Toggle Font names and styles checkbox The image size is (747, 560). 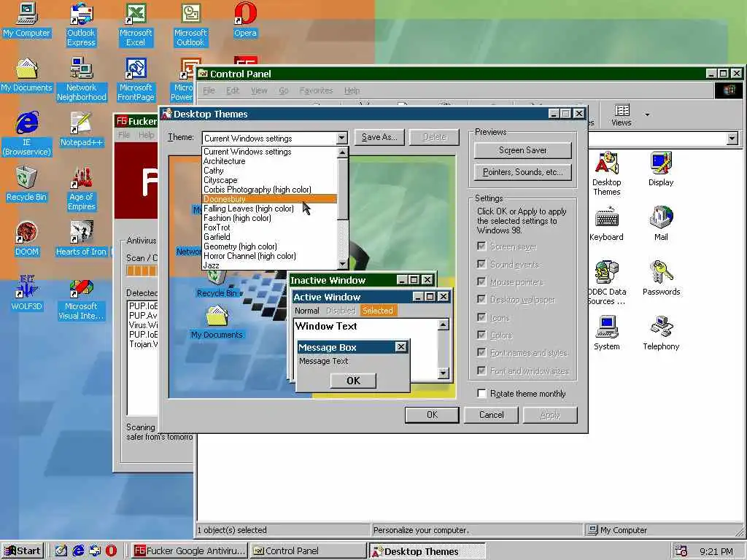481,353
